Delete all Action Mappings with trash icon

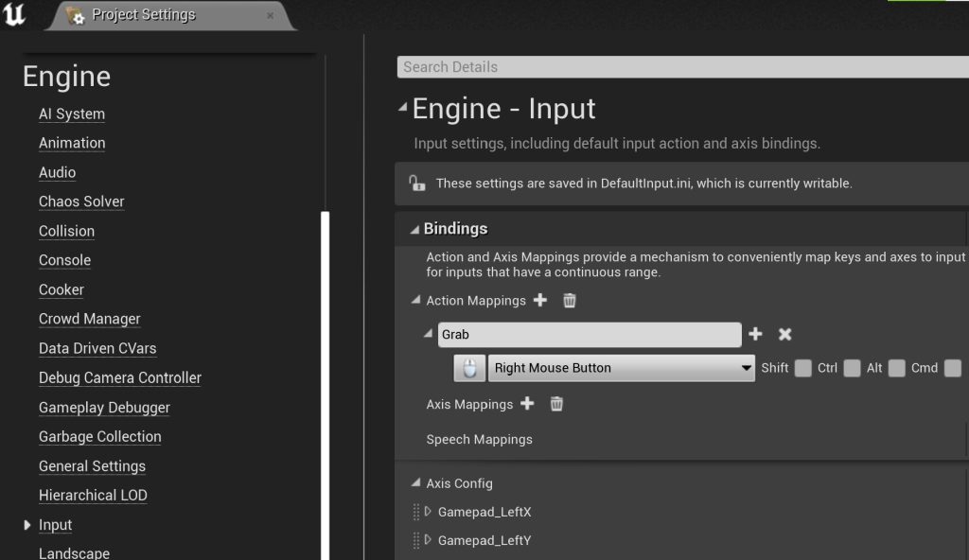(x=570, y=301)
